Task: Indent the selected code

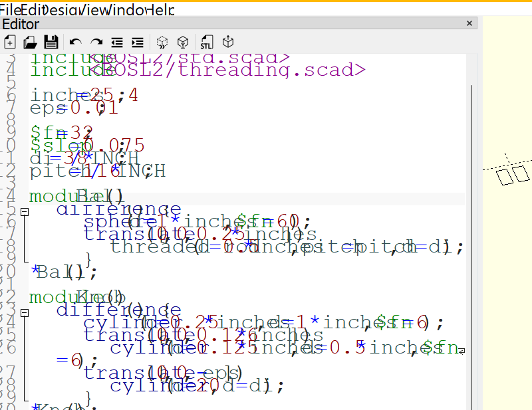Action: point(137,43)
